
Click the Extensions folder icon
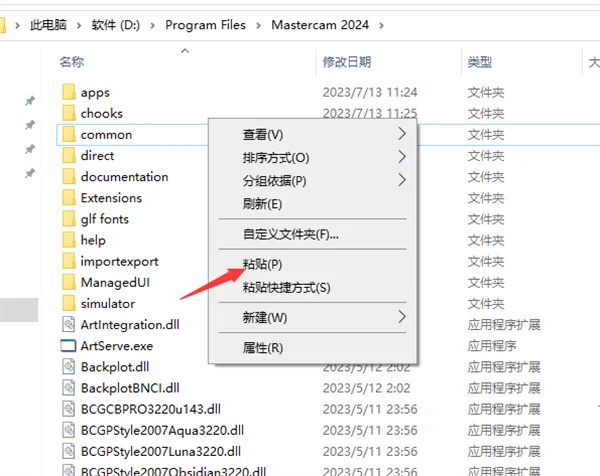(x=69, y=198)
